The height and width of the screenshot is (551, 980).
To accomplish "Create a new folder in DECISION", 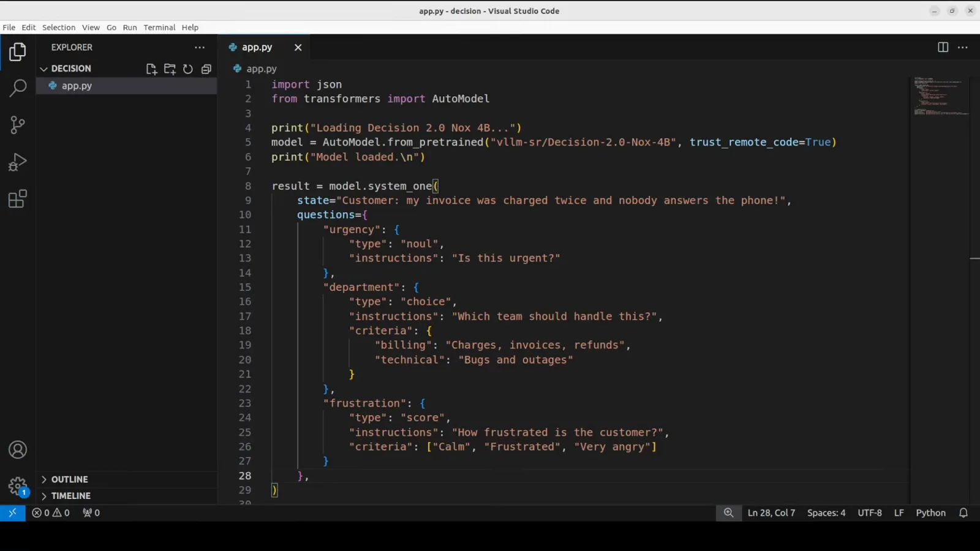I will (x=170, y=69).
